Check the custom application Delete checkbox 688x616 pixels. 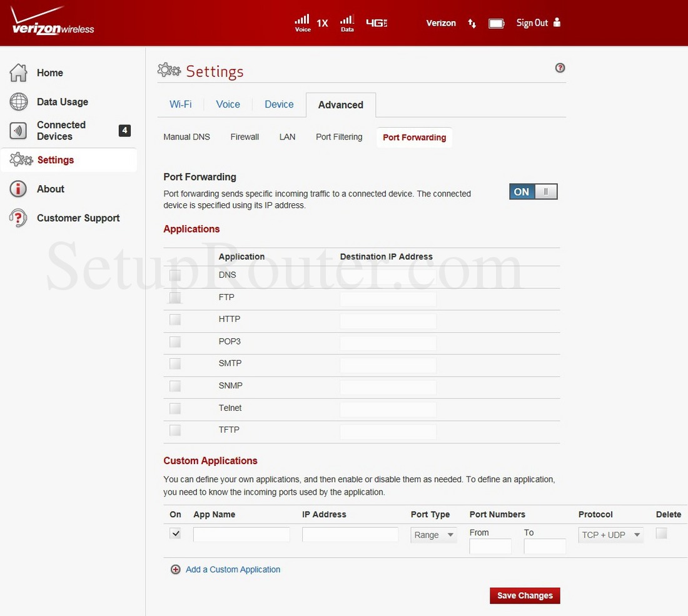661,533
